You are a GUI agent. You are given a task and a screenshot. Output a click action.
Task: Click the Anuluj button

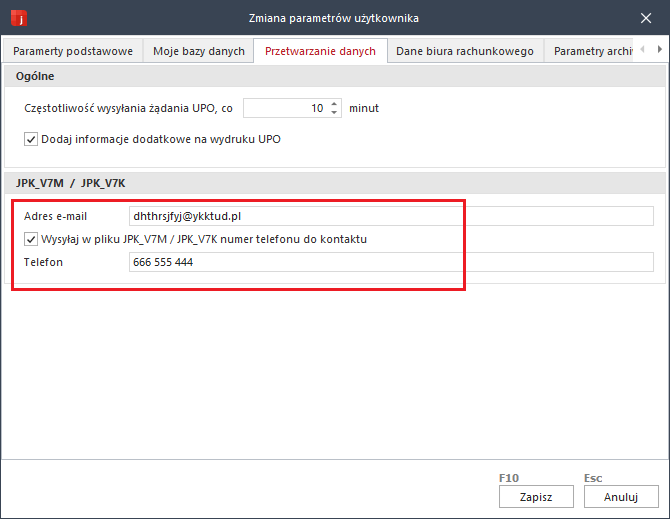tap(621, 496)
